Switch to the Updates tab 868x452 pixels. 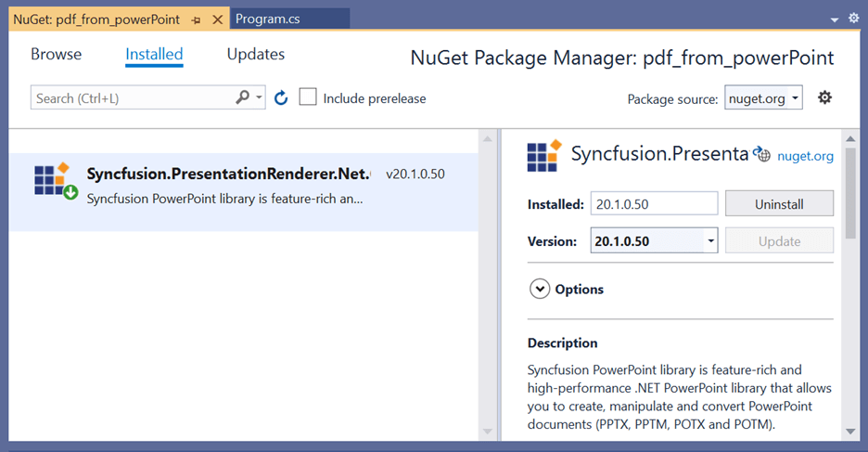tap(255, 55)
